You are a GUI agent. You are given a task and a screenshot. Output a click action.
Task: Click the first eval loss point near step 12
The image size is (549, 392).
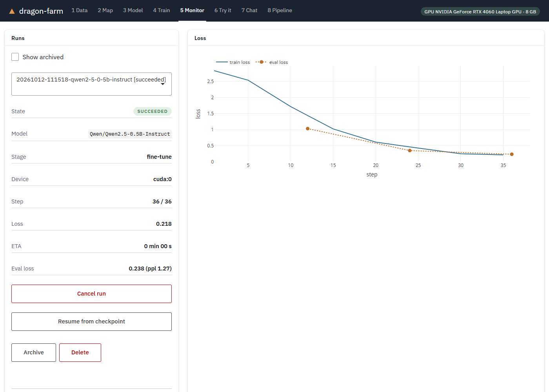tap(308, 129)
